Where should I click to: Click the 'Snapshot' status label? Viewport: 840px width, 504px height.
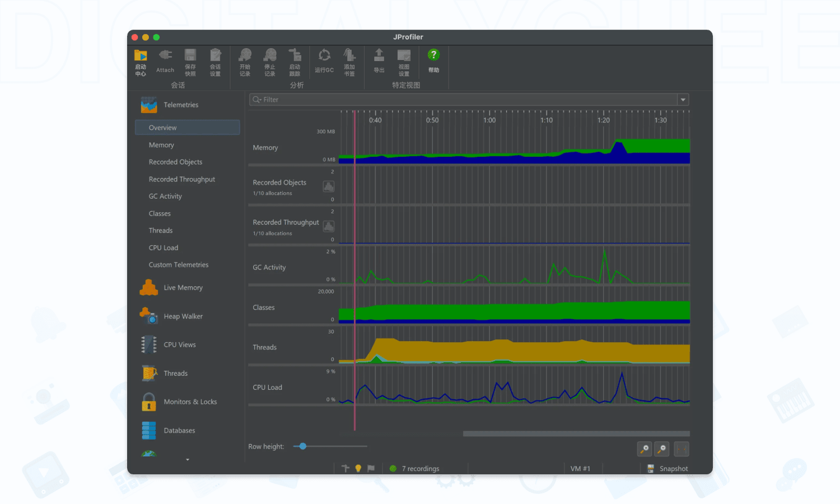[674, 469]
